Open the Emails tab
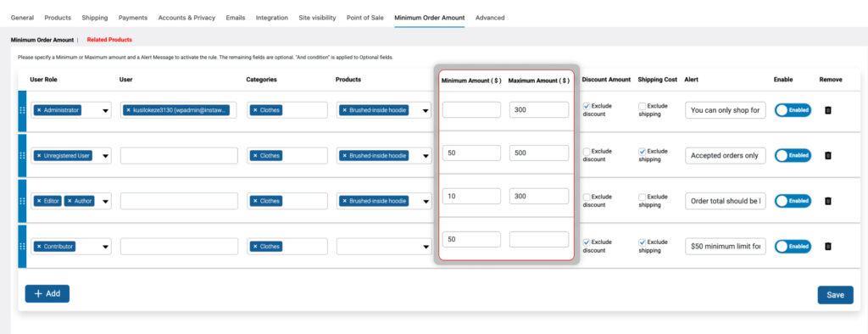This screenshot has width=868, height=334. [x=236, y=18]
